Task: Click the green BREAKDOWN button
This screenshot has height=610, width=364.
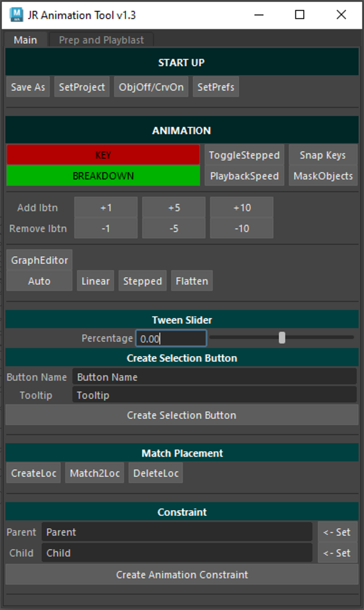Action: pos(103,176)
